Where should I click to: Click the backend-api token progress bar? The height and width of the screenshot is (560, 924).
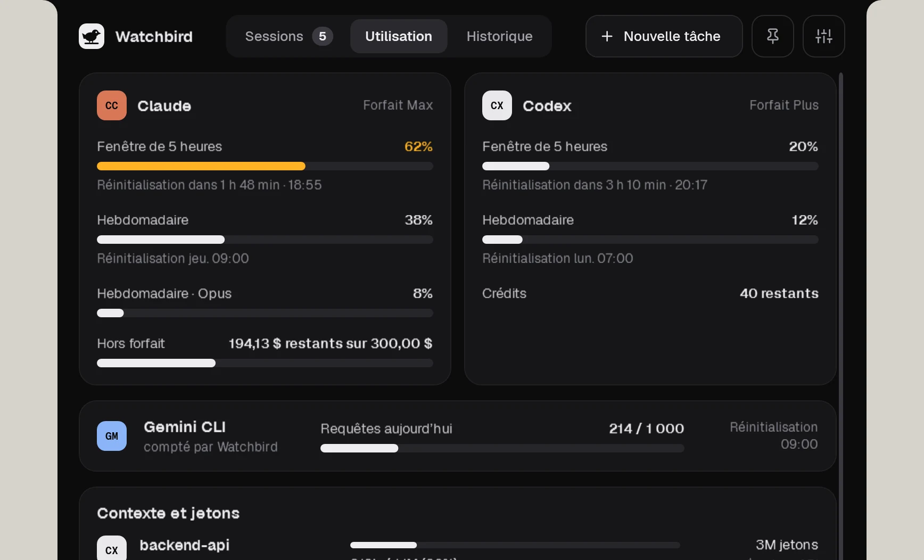point(515,545)
